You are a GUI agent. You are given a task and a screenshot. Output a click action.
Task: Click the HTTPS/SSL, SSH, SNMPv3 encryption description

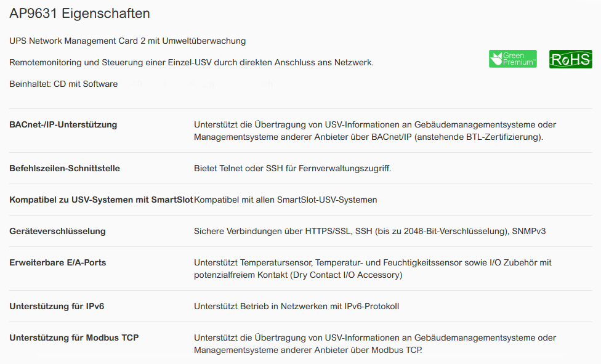[369, 231]
